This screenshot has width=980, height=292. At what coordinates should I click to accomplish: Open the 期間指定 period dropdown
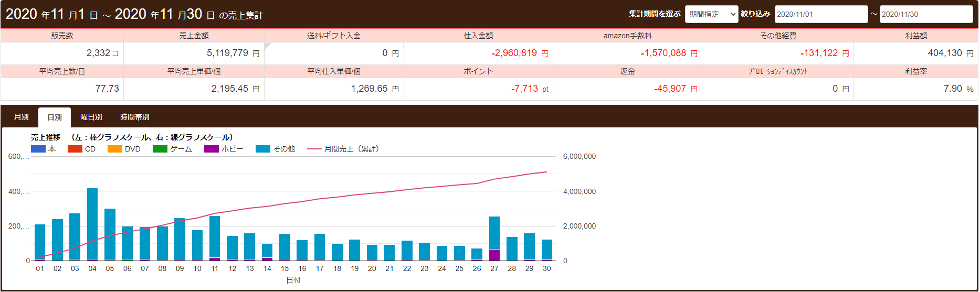[x=711, y=14]
